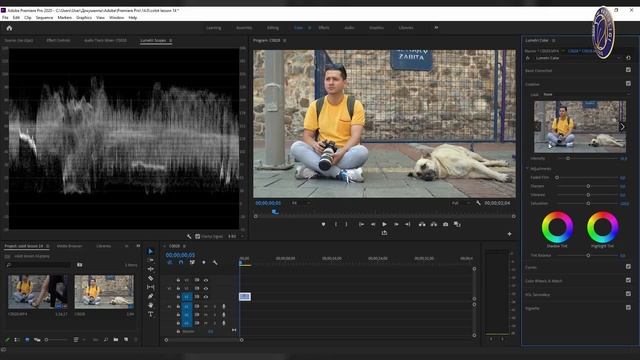Toggle Curves section checkbox
The width and height of the screenshot is (640, 360).
click(x=628, y=267)
